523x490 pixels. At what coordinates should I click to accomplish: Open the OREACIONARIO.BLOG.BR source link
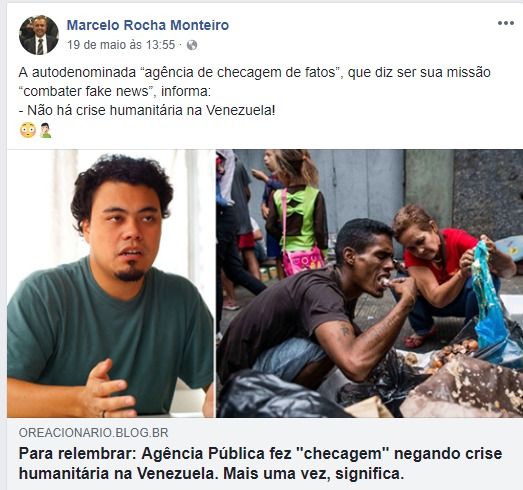pyautogui.click(x=93, y=433)
